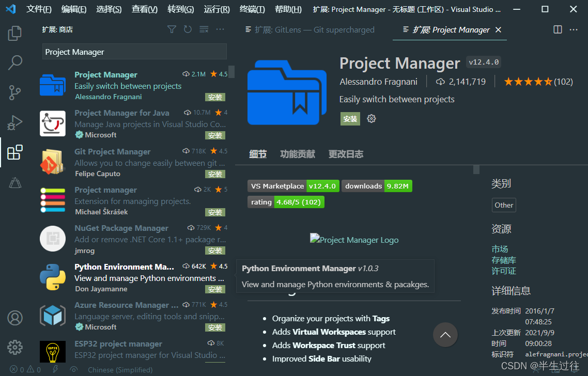Install Python Environment Manager extension
This screenshot has width=588, height=376.
point(215,289)
